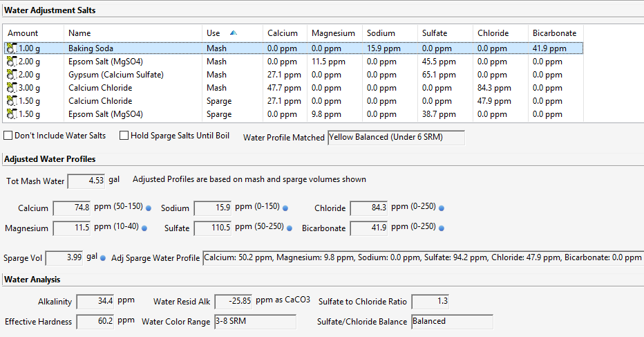Click the adjusted Magnesium 11.5 field
The image size is (644, 337).
[x=72, y=228]
